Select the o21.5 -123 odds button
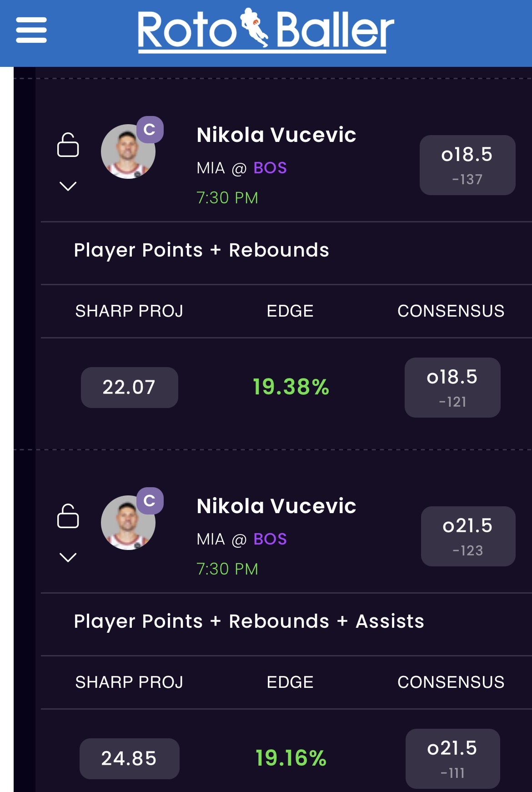The height and width of the screenshot is (792, 532). pos(468,536)
